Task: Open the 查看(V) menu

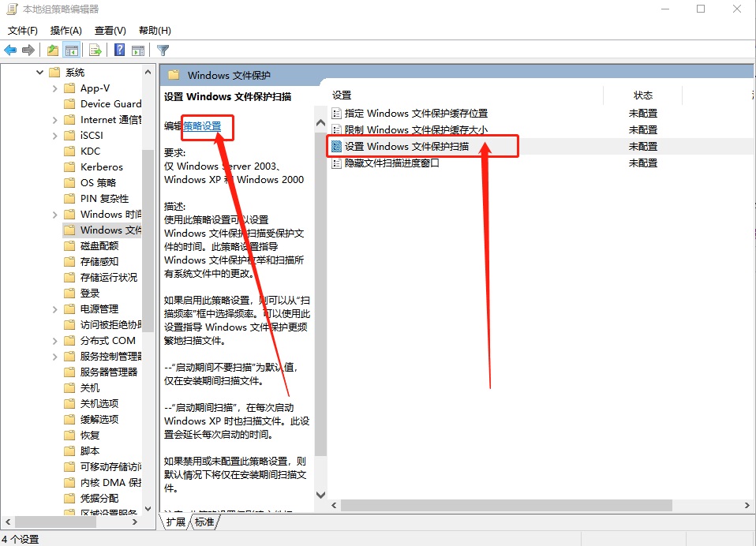Action: click(110, 30)
